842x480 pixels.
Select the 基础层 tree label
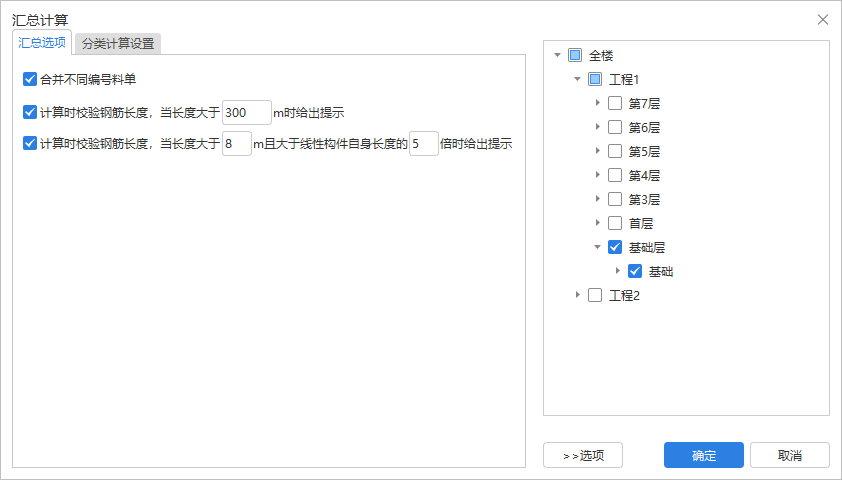647,248
